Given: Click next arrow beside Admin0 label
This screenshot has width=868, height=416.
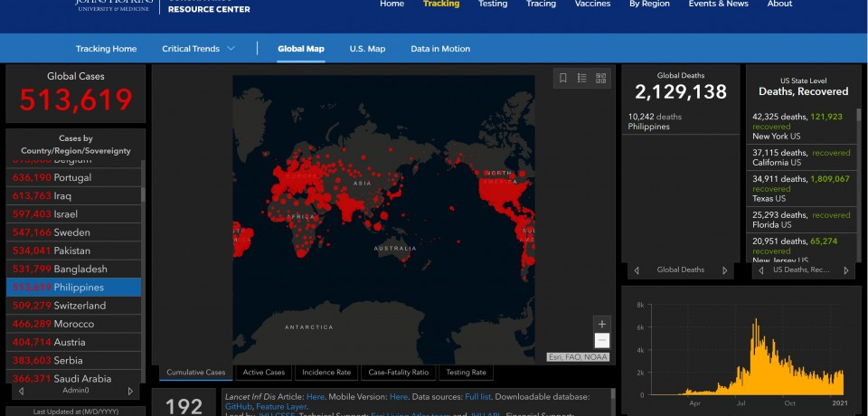Looking at the screenshot, I should 130,391.
